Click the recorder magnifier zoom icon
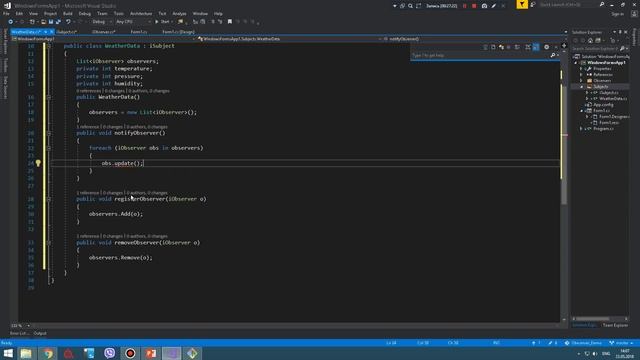Image resolution: width=640 pixels, height=360 pixels. pyautogui.click(x=410, y=6)
